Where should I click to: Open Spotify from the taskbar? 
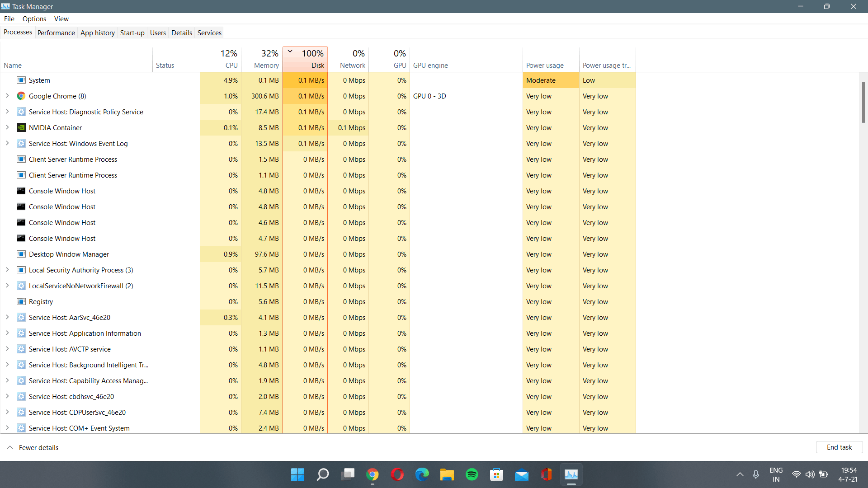tap(472, 474)
